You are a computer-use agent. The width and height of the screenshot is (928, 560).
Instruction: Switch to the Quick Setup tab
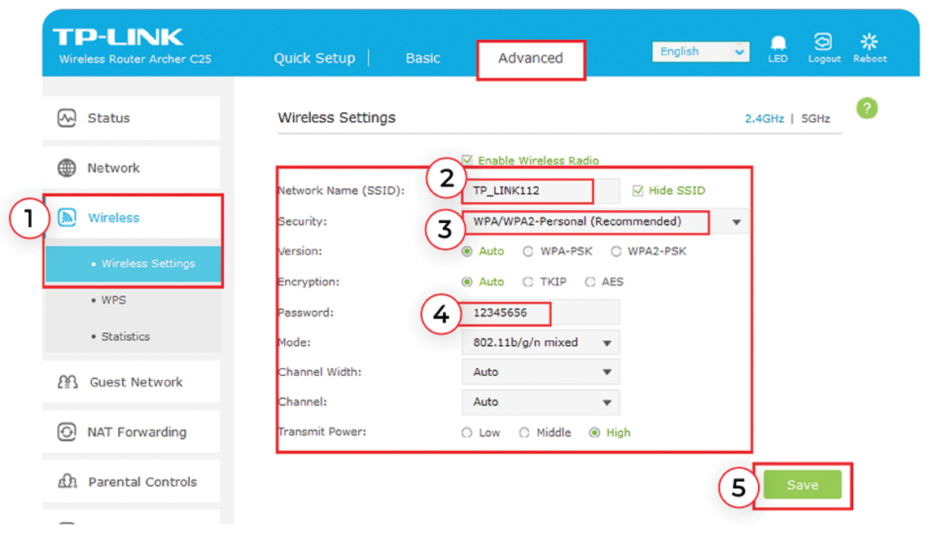[314, 58]
